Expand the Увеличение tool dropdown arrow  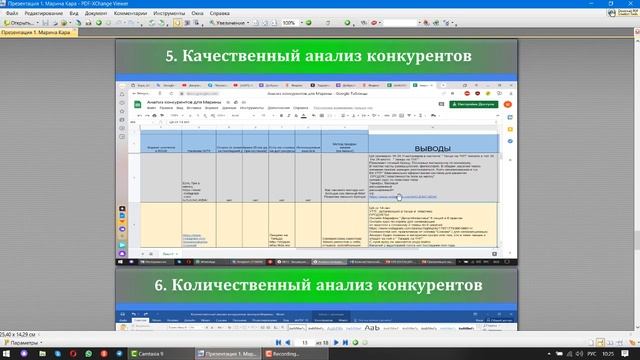[248, 23]
